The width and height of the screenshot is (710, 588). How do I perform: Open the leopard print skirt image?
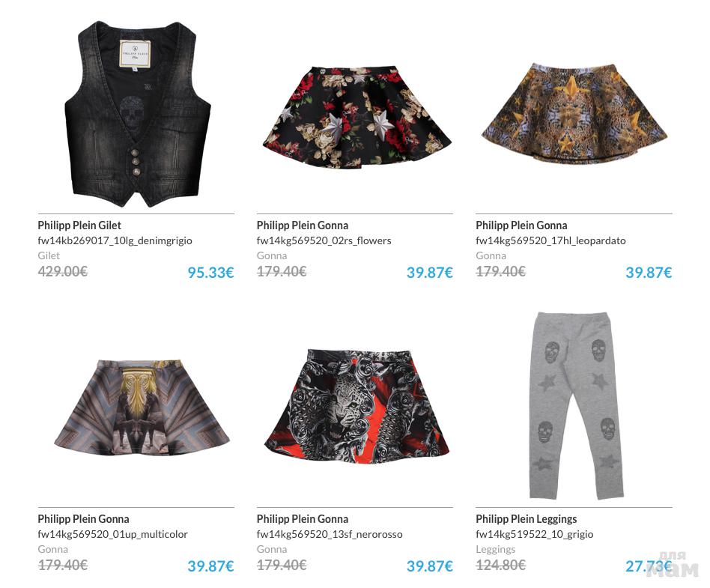[x=574, y=113]
